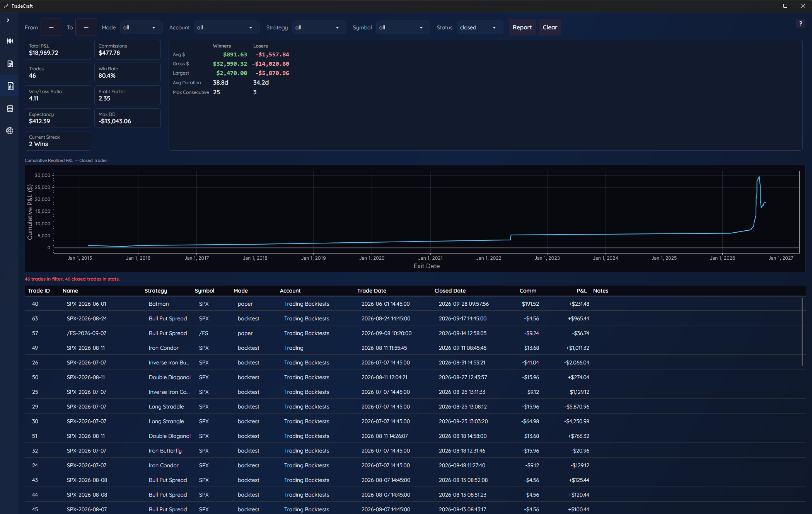Open the Symbol filter dropdown
812x514 pixels.
(x=403, y=27)
